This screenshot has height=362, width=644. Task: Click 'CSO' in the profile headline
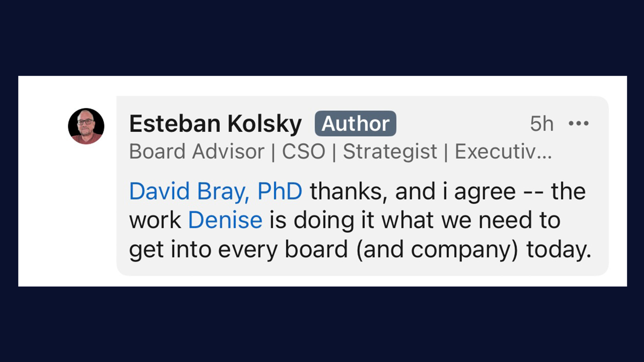304,152
